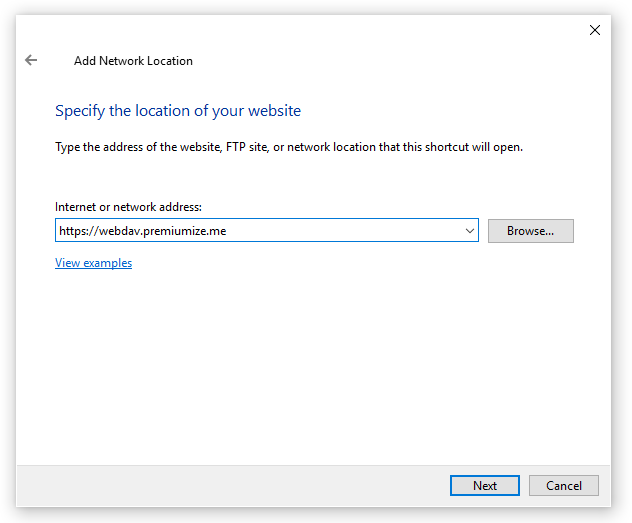This screenshot has height=523, width=632.
Task: Click the word Network in the dialog title
Action: [x=121, y=61]
